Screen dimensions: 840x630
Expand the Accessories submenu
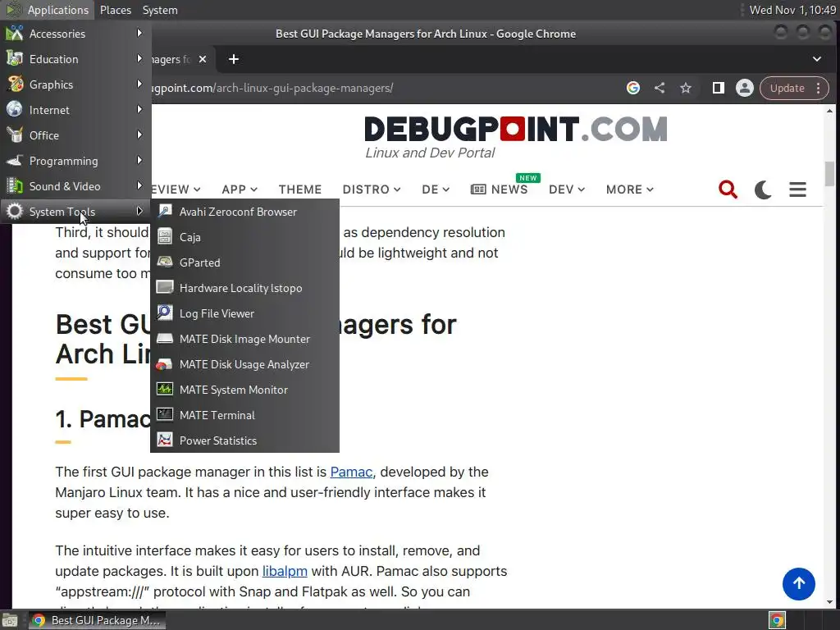tap(75, 33)
